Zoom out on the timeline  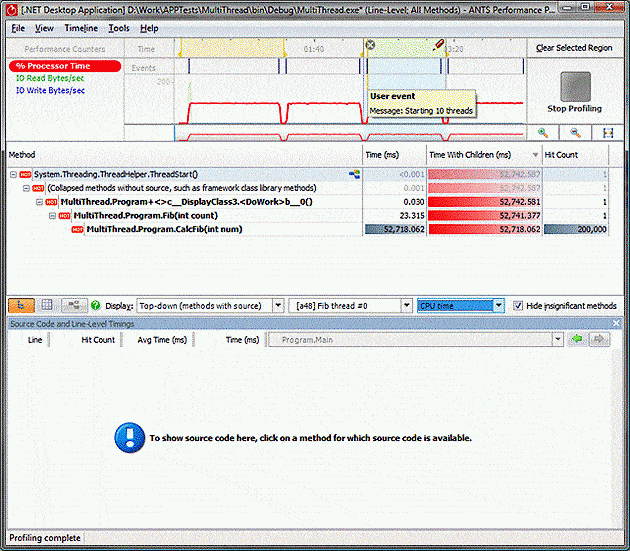pos(575,133)
